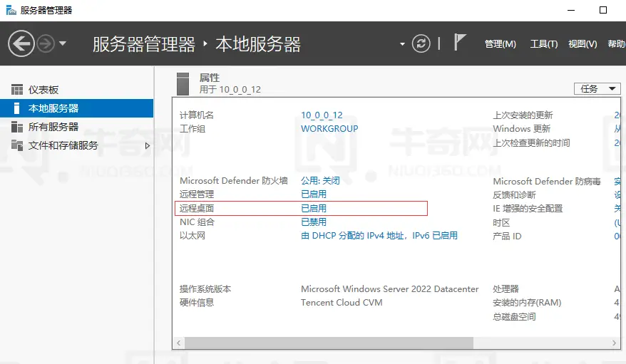626x364 pixels.
Task: Open the 帮助 menu
Action: click(617, 44)
